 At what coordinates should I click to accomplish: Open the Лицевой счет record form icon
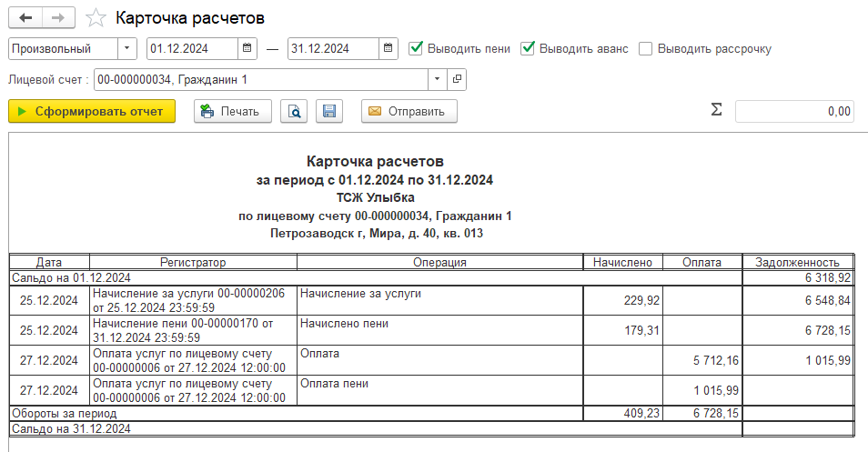click(x=457, y=79)
